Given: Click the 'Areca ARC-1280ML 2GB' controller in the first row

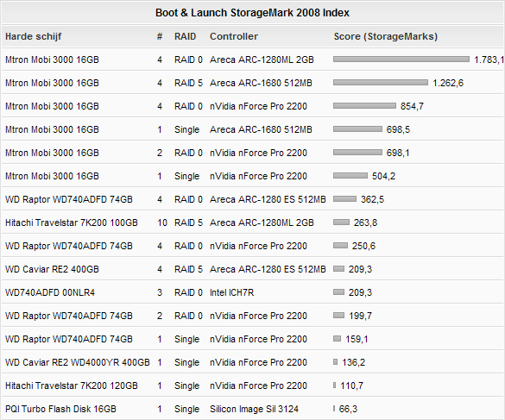Looking at the screenshot, I should pos(262,60).
